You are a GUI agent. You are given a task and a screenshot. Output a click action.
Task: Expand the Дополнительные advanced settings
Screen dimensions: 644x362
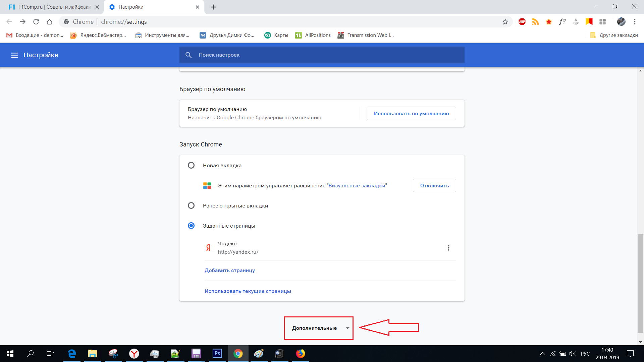click(x=318, y=328)
